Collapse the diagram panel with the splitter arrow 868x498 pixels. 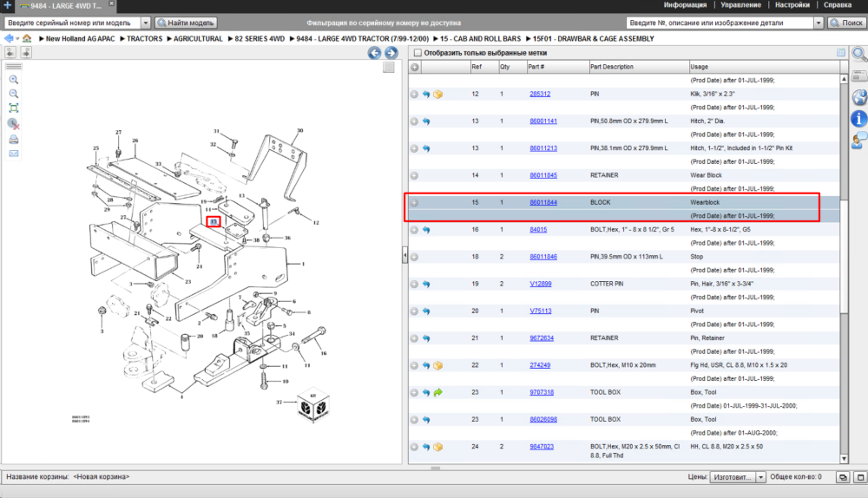pos(404,255)
